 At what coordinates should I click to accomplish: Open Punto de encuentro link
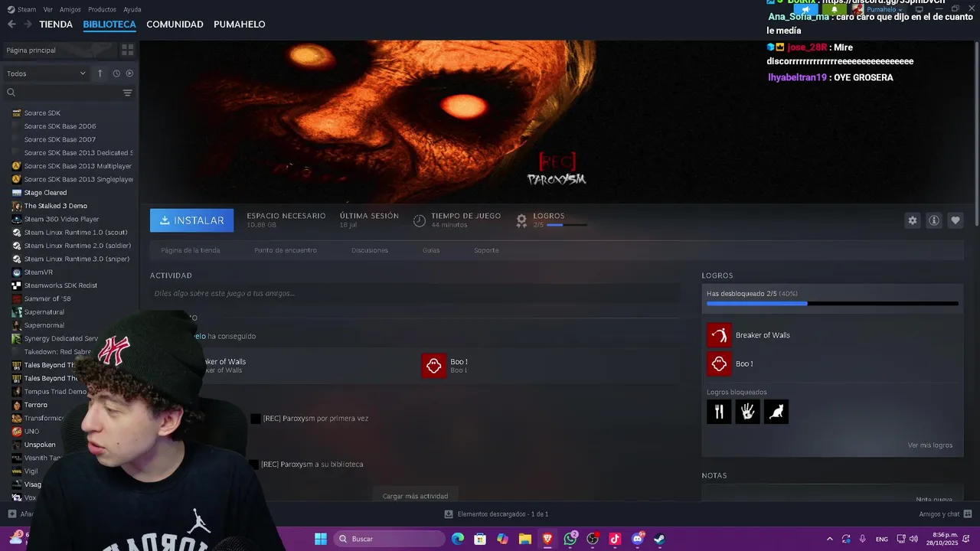pyautogui.click(x=286, y=250)
